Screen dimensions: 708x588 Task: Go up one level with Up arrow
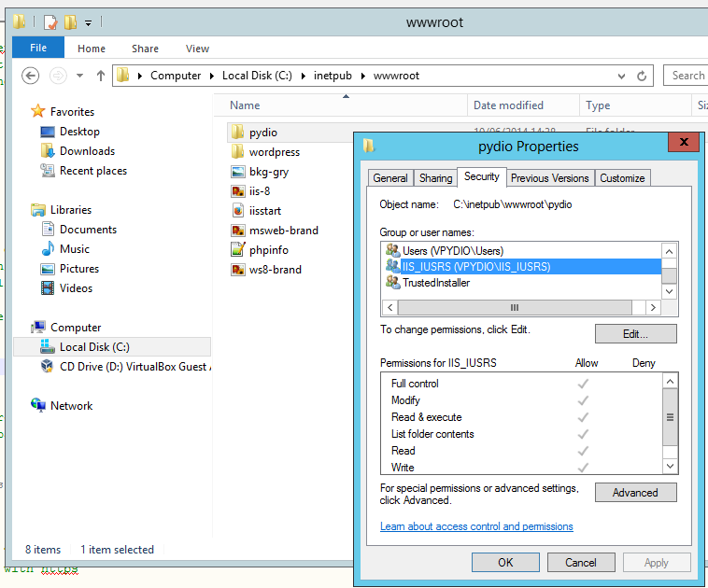click(x=100, y=76)
